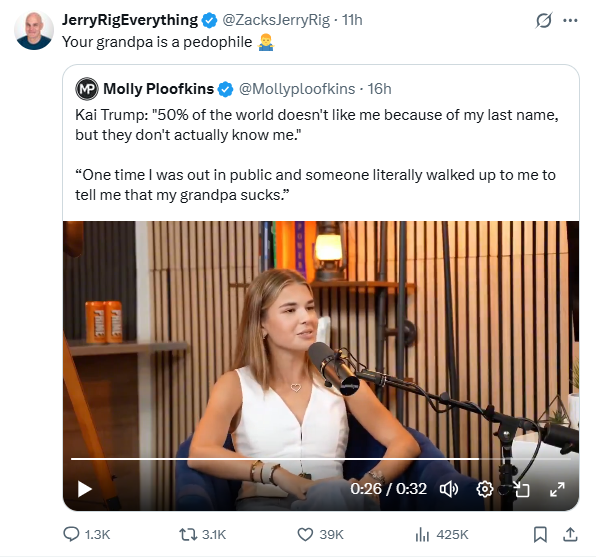Open the three-dot more options menu
596x558 pixels.
(x=570, y=21)
